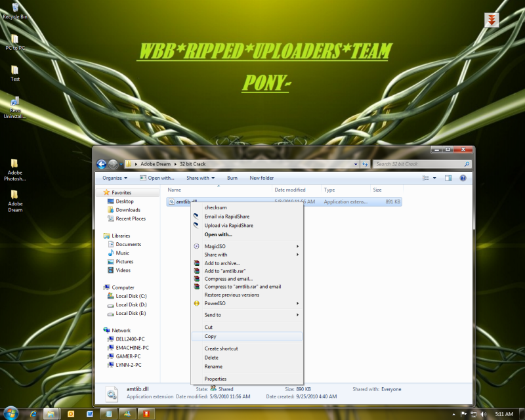Choose Delete from the context menu
Screen dimensions: 525x420
click(x=247, y=358)
